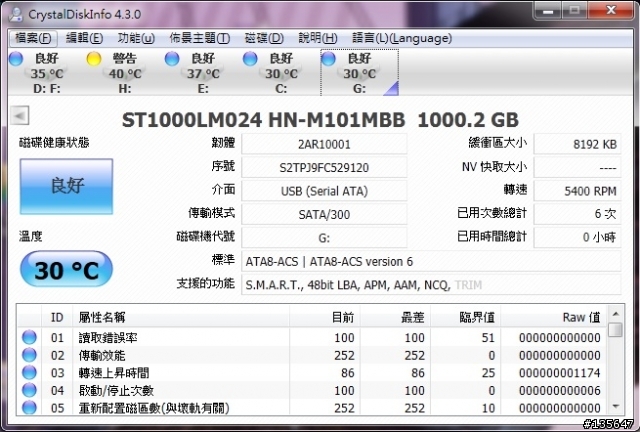Maximize the CrystalDiskInfo window
640x432 pixels.
pos(575,10)
